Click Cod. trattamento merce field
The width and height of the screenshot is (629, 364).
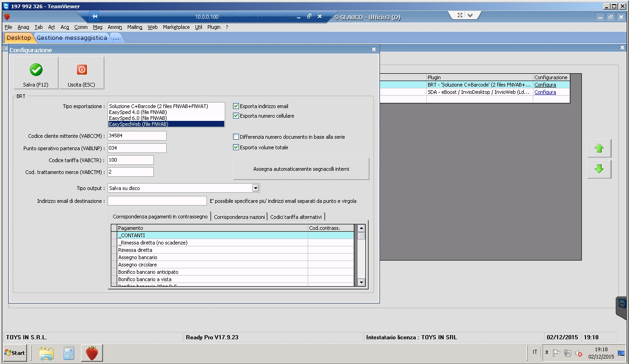coord(130,172)
